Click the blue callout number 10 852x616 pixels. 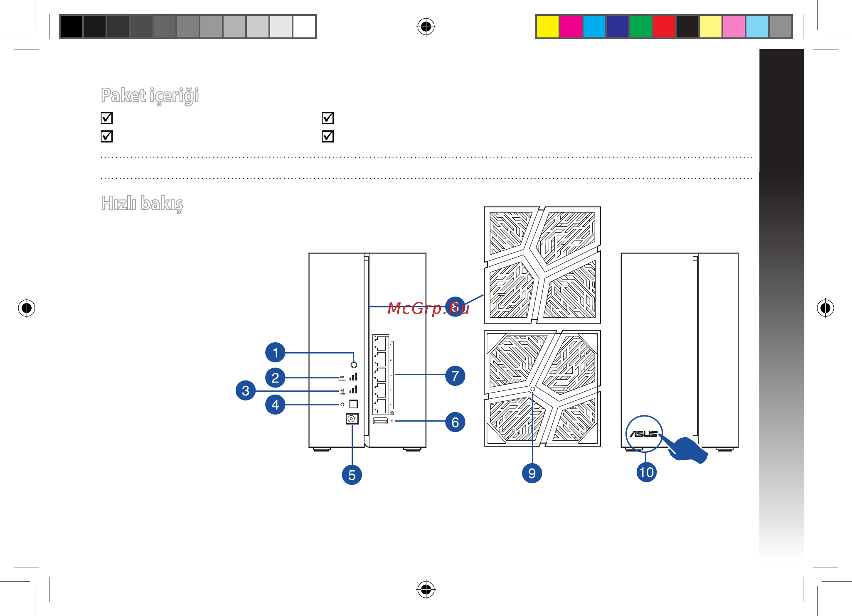[647, 472]
